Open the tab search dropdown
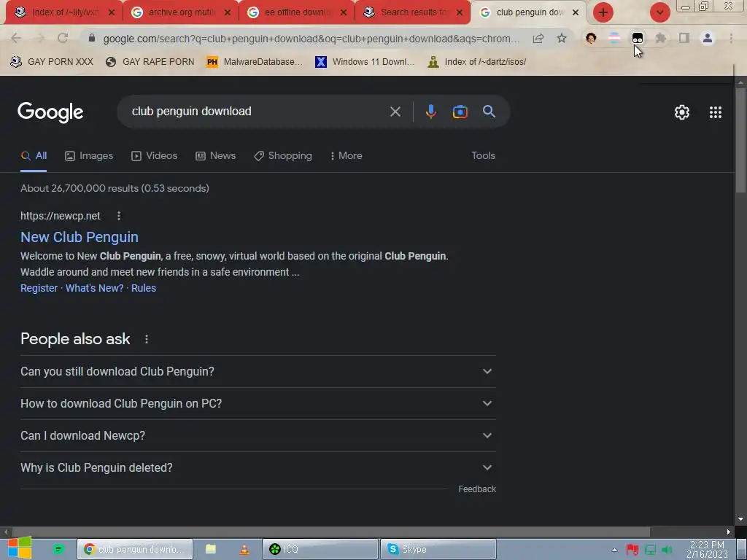This screenshot has height=560, width=747. 659,12
